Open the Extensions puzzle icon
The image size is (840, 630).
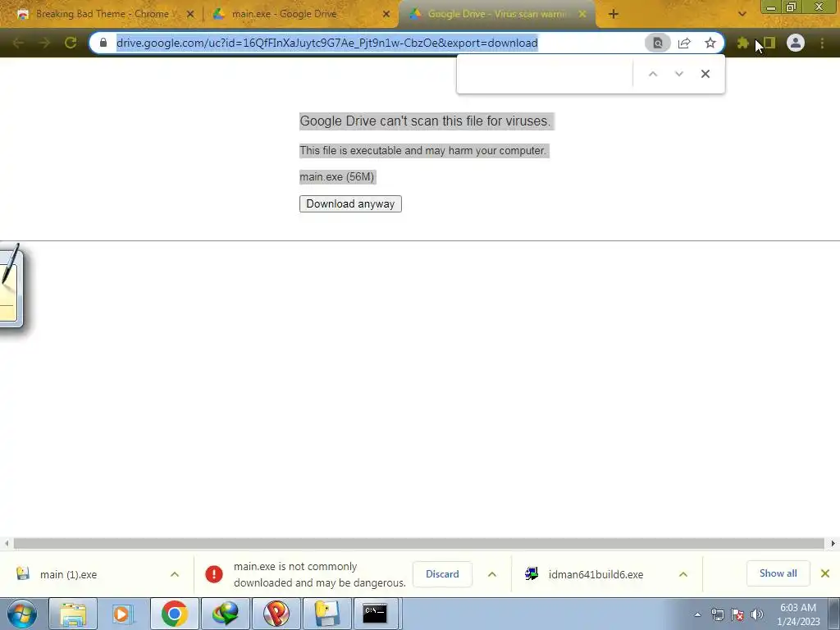click(742, 43)
